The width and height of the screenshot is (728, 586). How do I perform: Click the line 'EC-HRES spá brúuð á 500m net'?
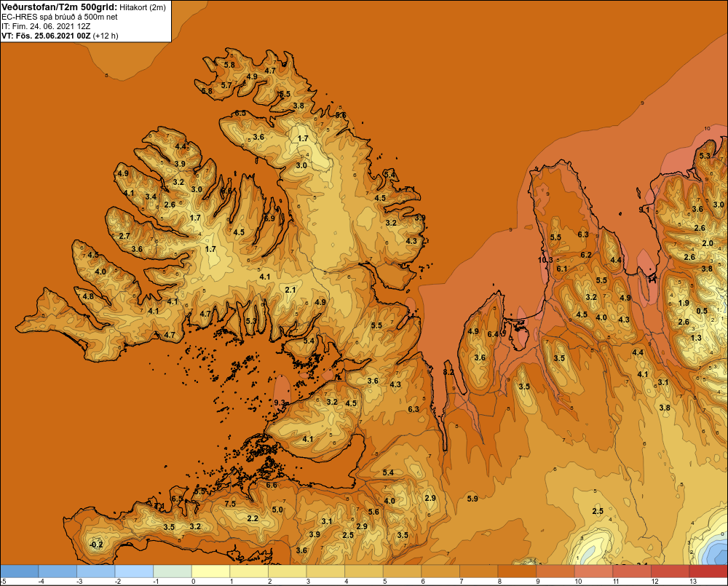tap(60, 17)
